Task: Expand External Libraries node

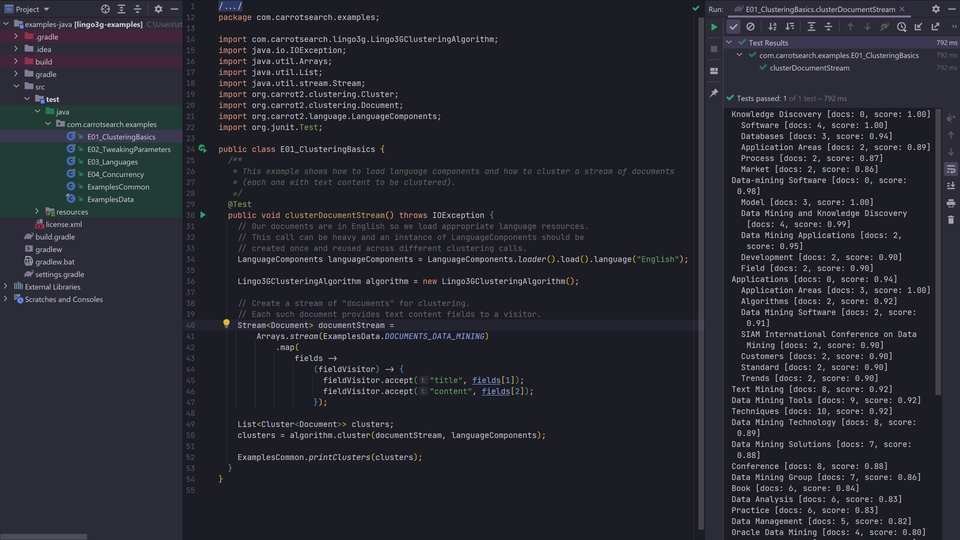Action: (x=6, y=287)
